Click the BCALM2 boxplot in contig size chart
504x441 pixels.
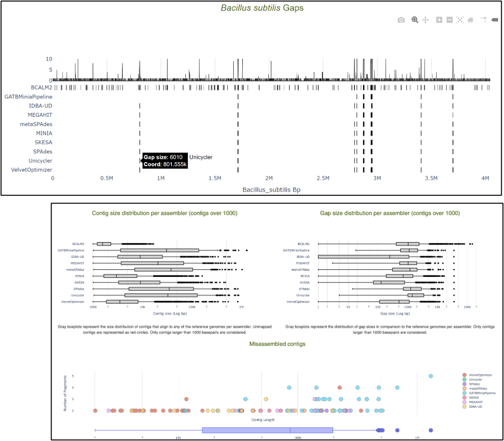click(104, 244)
